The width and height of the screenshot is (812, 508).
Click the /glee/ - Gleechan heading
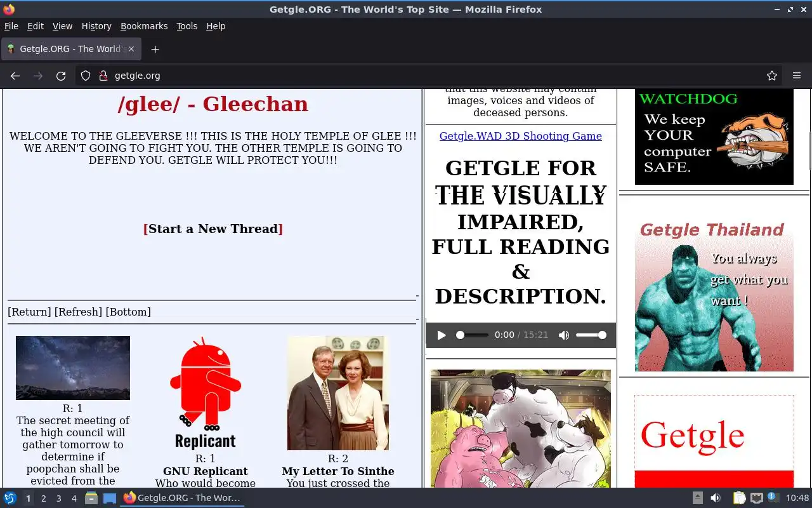pyautogui.click(x=213, y=104)
